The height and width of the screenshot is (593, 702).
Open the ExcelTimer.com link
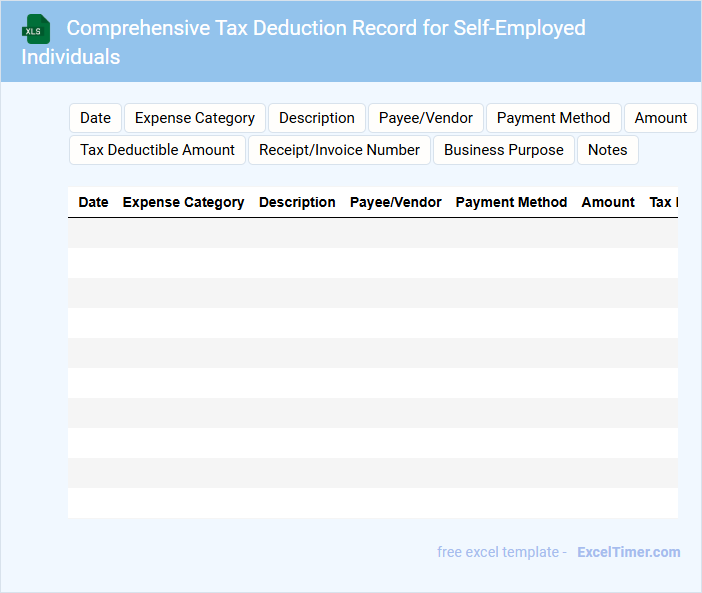click(x=628, y=552)
